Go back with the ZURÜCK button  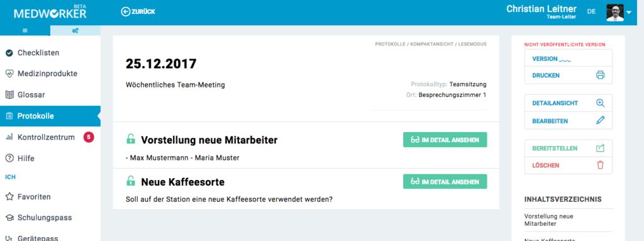[x=138, y=11]
